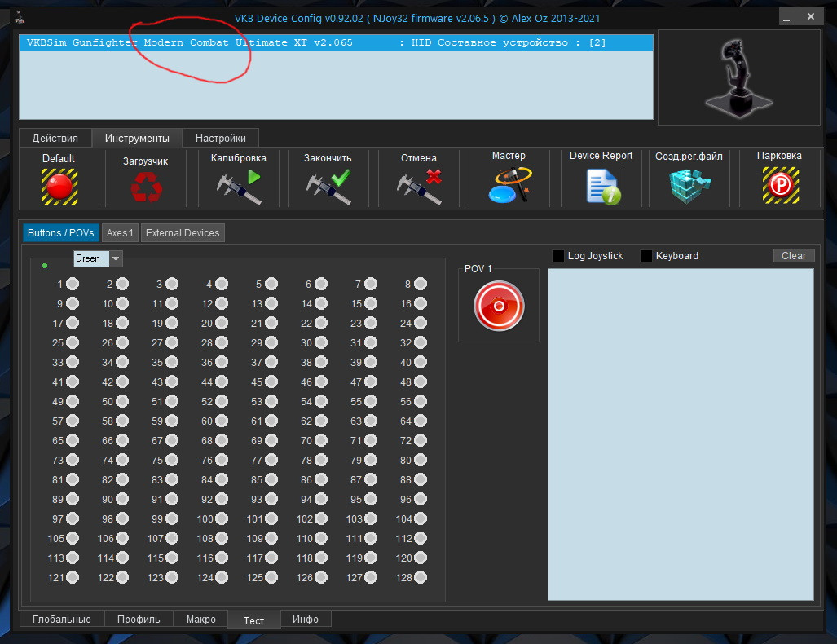Toggle the Keyboard checkbox
This screenshot has height=644, width=837.
[646, 256]
